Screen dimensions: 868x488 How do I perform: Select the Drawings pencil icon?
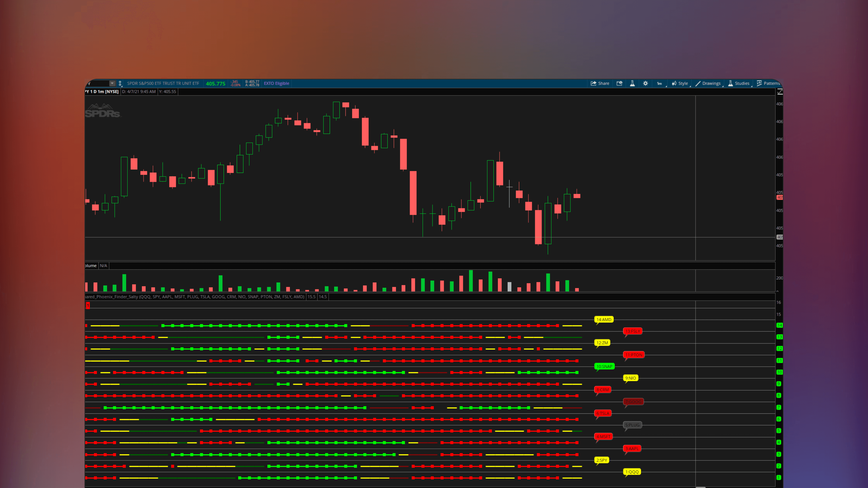tap(698, 83)
